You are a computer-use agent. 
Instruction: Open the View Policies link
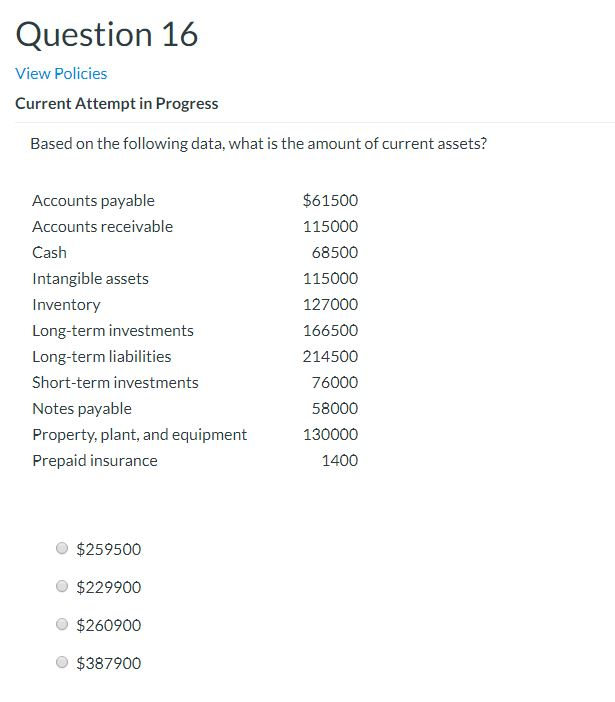click(61, 73)
